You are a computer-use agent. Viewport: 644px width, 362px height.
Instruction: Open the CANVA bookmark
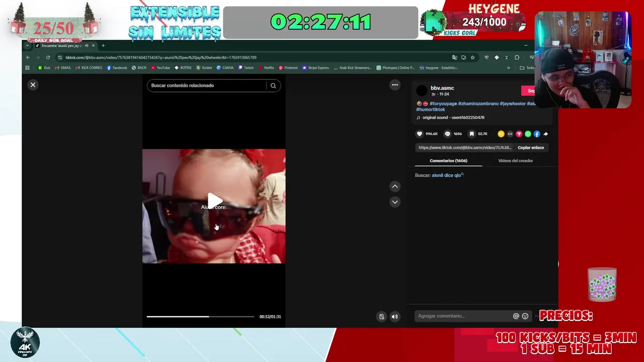tap(225, 68)
